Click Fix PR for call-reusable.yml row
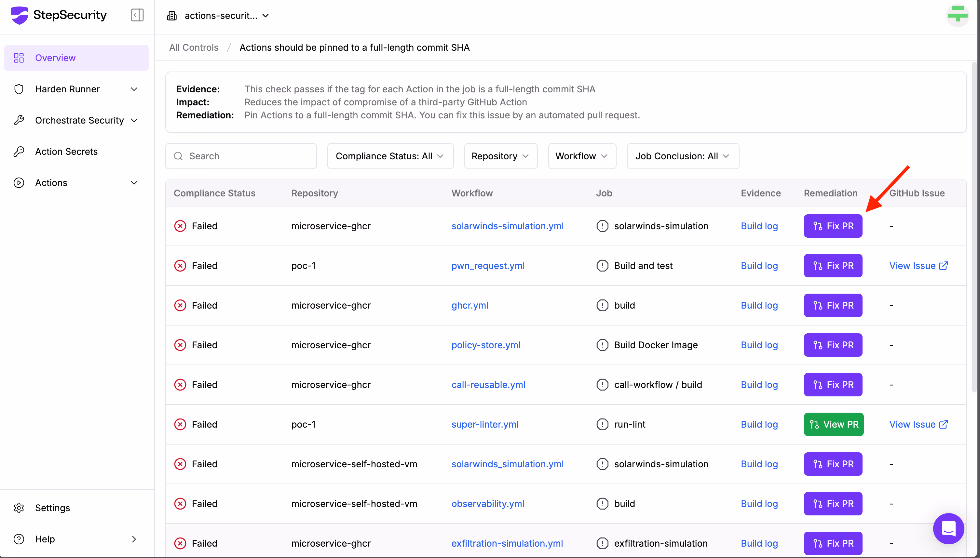The image size is (980, 558). 833,385
